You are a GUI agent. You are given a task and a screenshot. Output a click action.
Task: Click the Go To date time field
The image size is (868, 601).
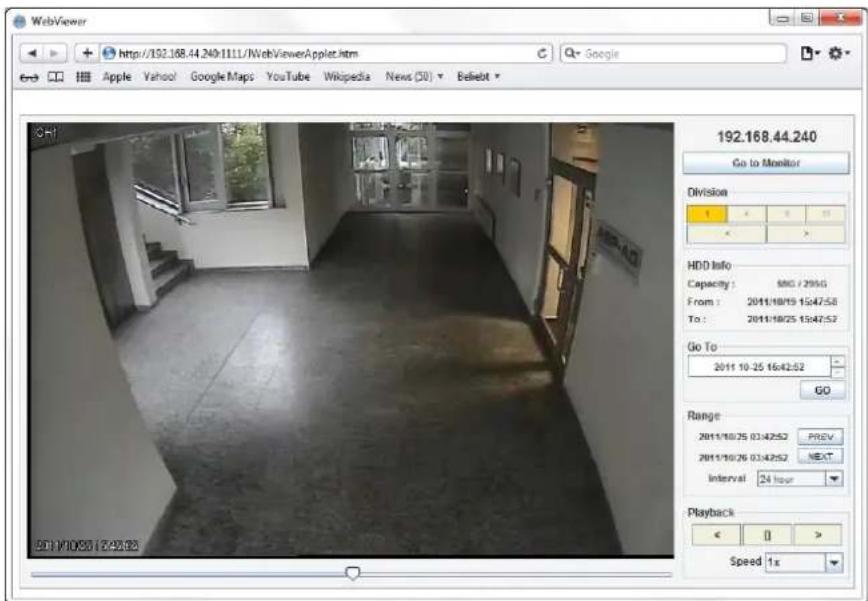759,367
